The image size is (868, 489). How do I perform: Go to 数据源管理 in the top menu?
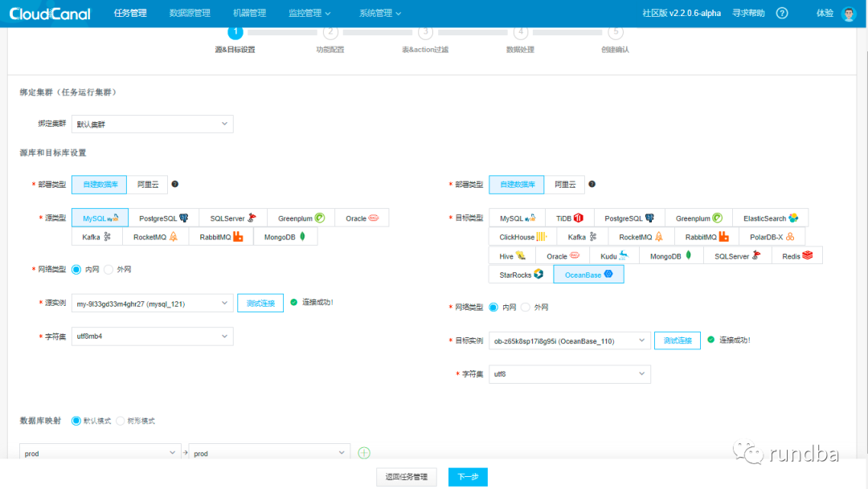coord(190,13)
